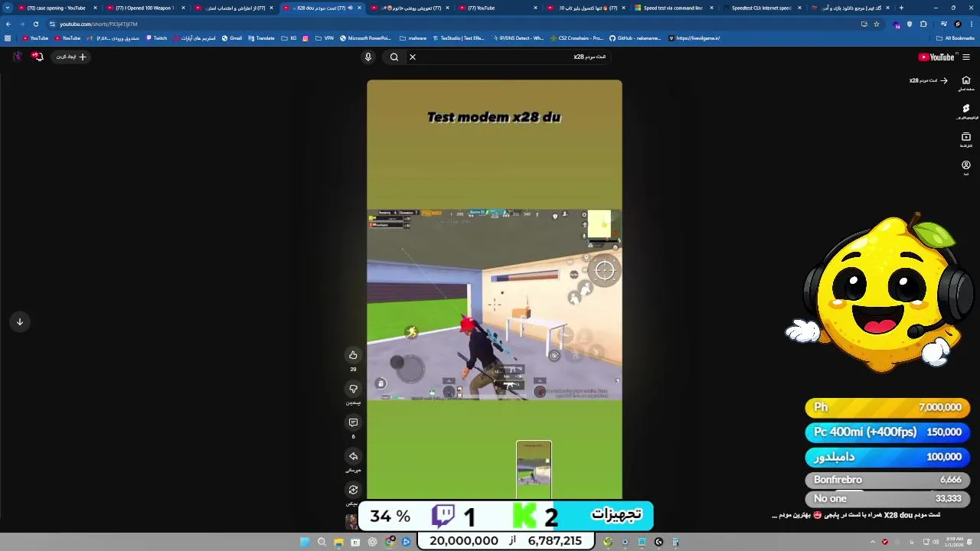Click the Windows Start button on taskbar

305,542
